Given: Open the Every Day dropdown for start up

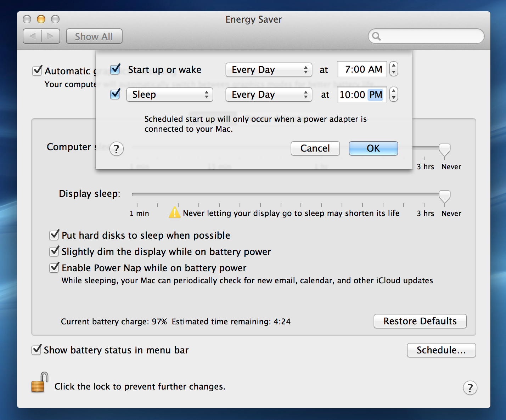Looking at the screenshot, I should coord(269,70).
